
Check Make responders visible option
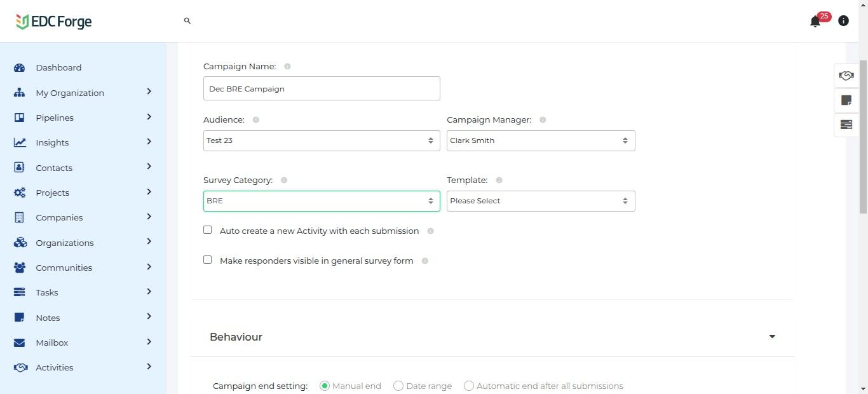click(208, 260)
